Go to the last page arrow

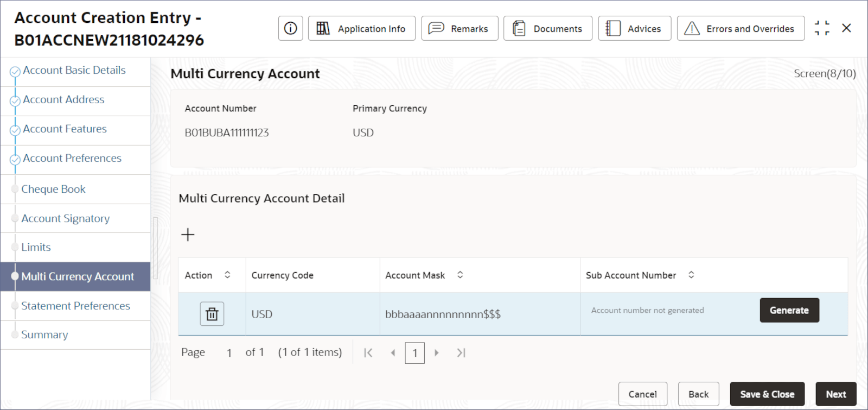(x=461, y=353)
